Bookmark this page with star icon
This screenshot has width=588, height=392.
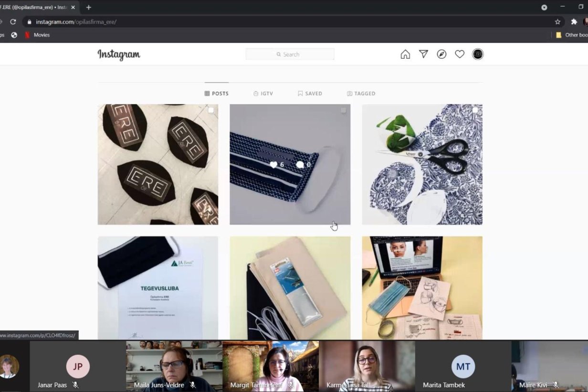coord(557,22)
